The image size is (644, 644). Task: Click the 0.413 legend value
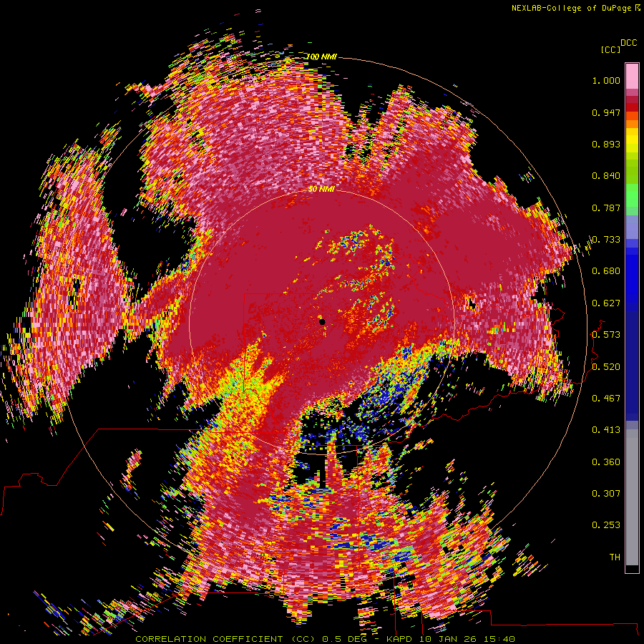coord(606,430)
